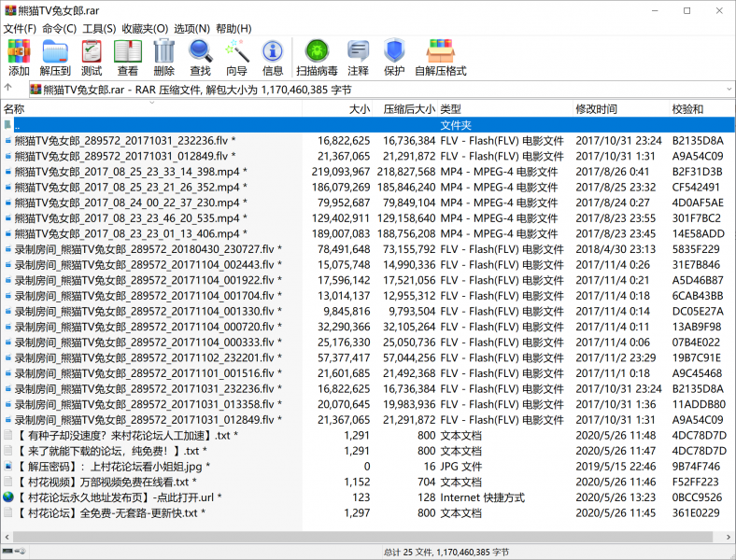Open the 选项(N) menu

point(191,29)
